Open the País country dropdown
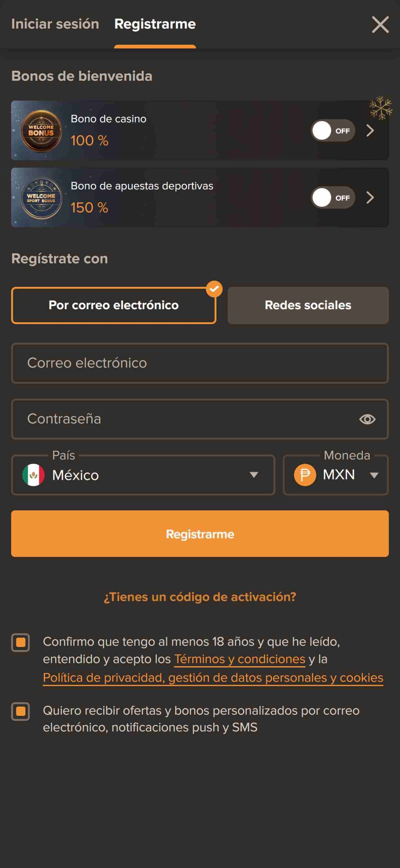 143,475
